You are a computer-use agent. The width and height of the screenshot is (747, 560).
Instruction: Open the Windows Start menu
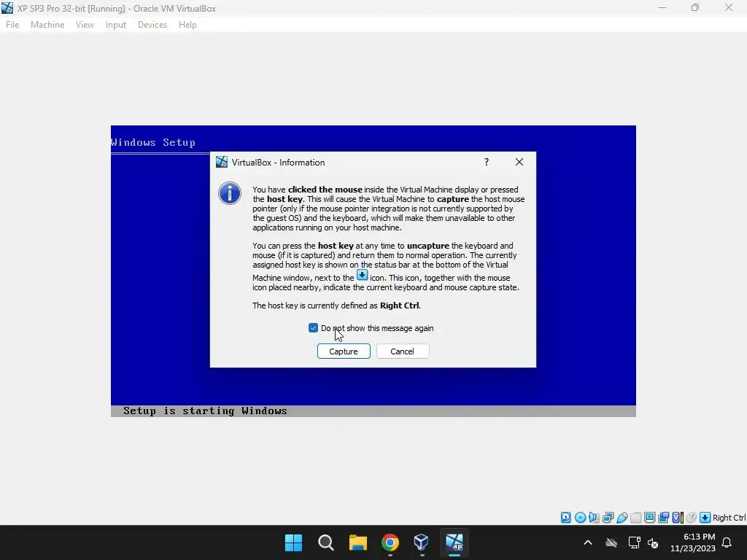[293, 542]
